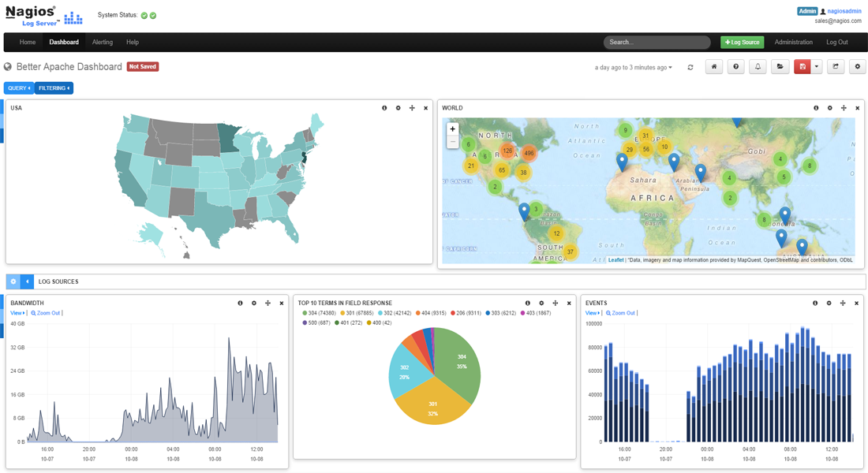The height and width of the screenshot is (473, 868).
Task: Click the green Log Source button
Action: 742,42
